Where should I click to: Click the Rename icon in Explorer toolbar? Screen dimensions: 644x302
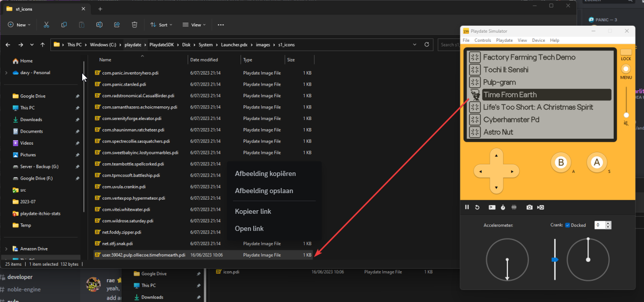pyautogui.click(x=99, y=25)
